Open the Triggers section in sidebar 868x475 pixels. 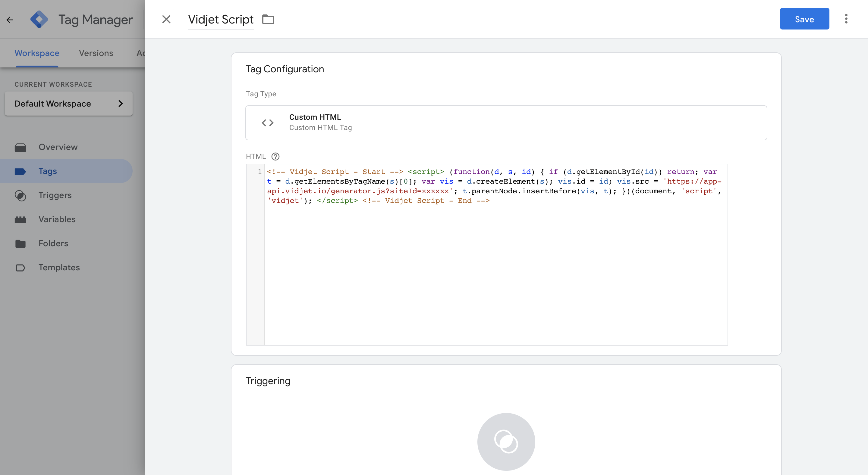[55, 195]
